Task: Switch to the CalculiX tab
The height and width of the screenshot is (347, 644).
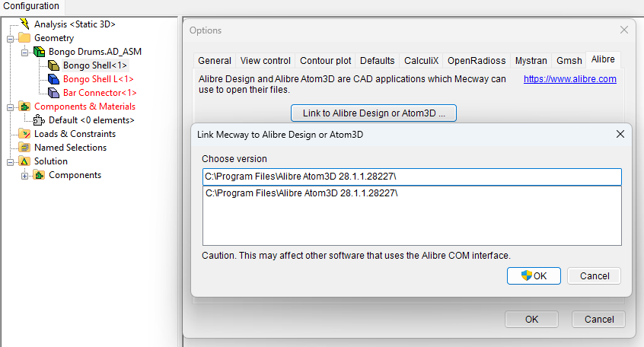Action: (421, 61)
